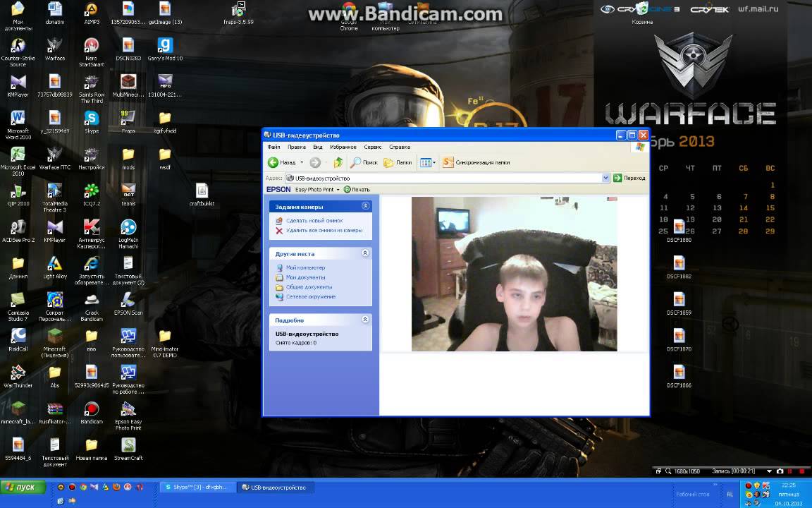Select Saints Row The Third desktop icon
812x508 pixels.
(x=92, y=89)
